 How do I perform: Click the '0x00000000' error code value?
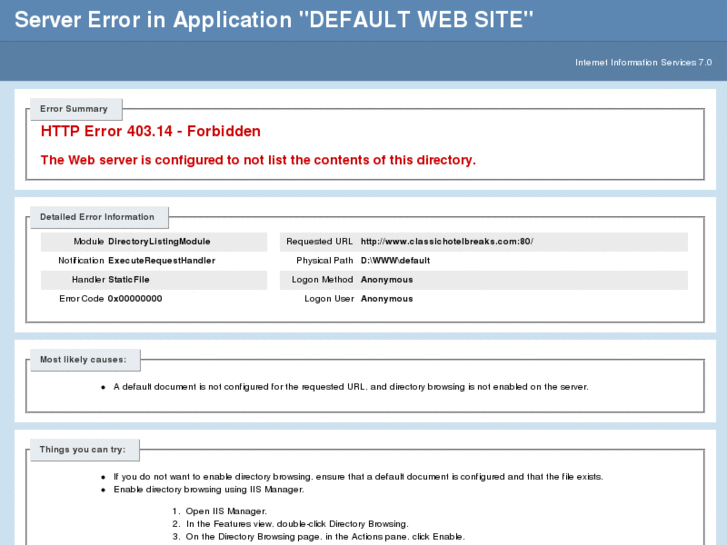click(135, 298)
